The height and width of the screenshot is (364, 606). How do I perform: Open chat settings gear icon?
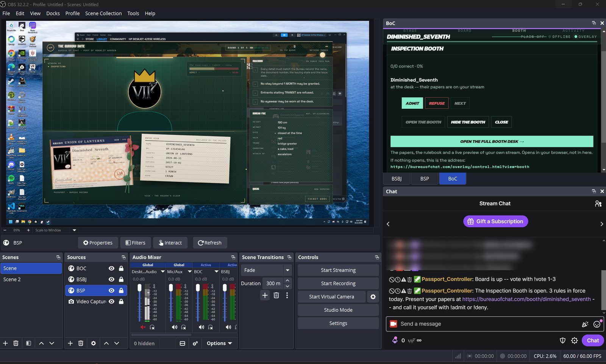(575, 340)
